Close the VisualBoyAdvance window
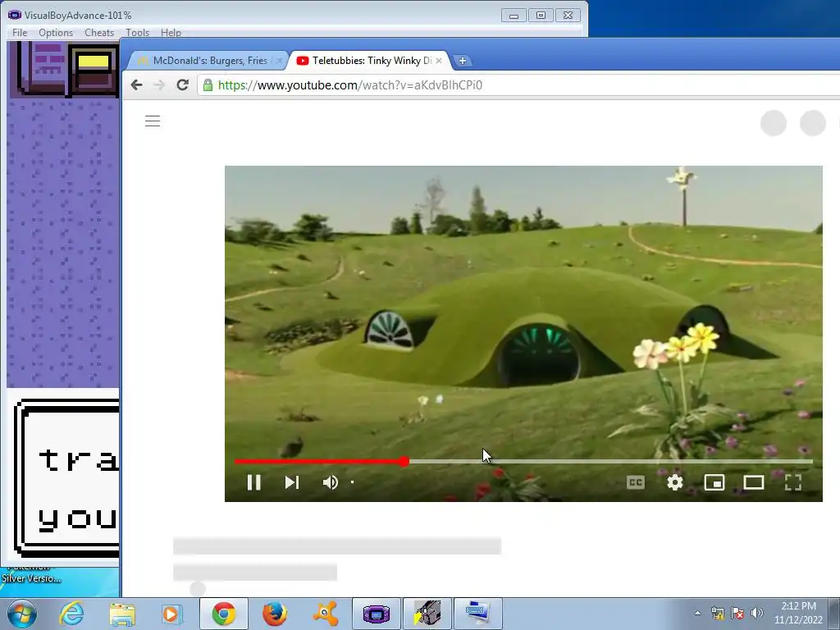Image resolution: width=840 pixels, height=630 pixels. [568, 16]
